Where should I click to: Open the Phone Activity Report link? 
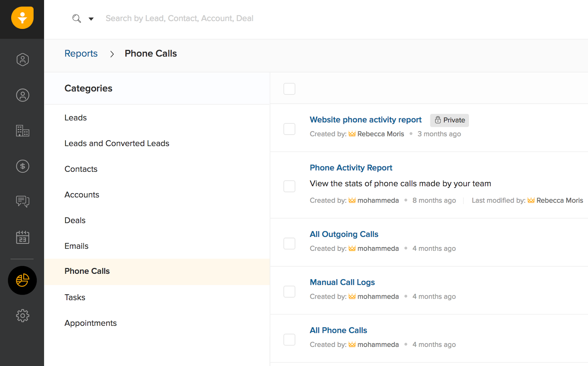tap(351, 168)
